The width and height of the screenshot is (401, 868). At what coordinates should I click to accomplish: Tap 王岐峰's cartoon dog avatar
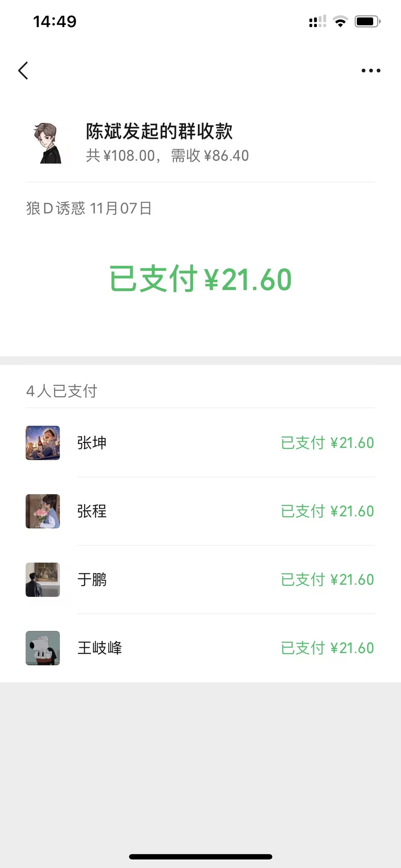43,648
